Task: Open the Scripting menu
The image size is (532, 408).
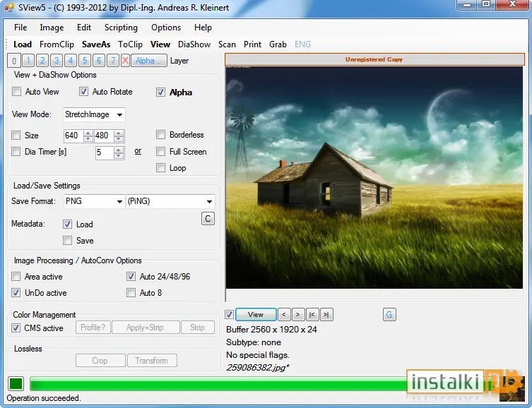Action: [x=121, y=28]
